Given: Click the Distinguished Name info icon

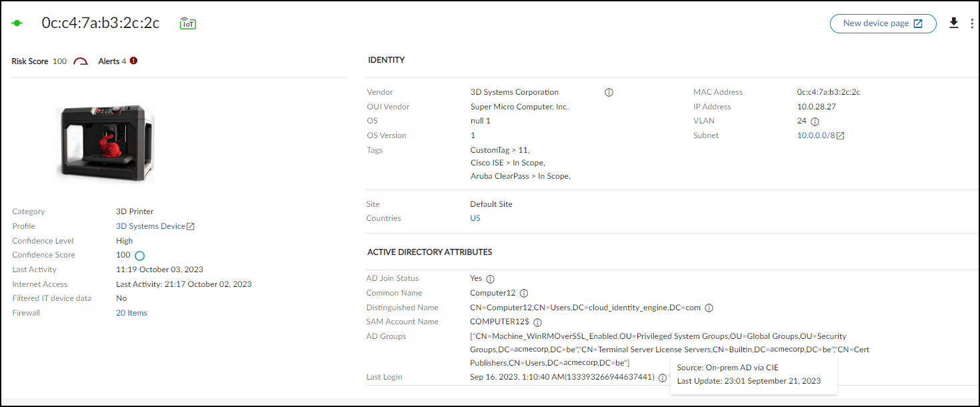Looking at the screenshot, I should pos(709,308).
